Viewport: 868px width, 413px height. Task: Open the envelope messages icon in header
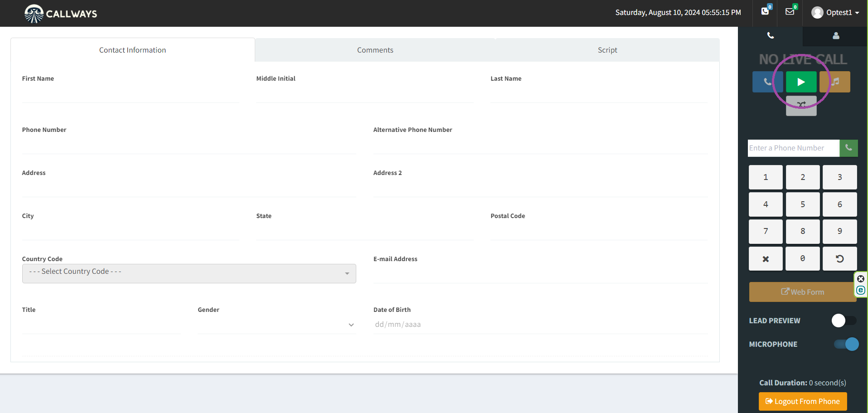point(790,11)
